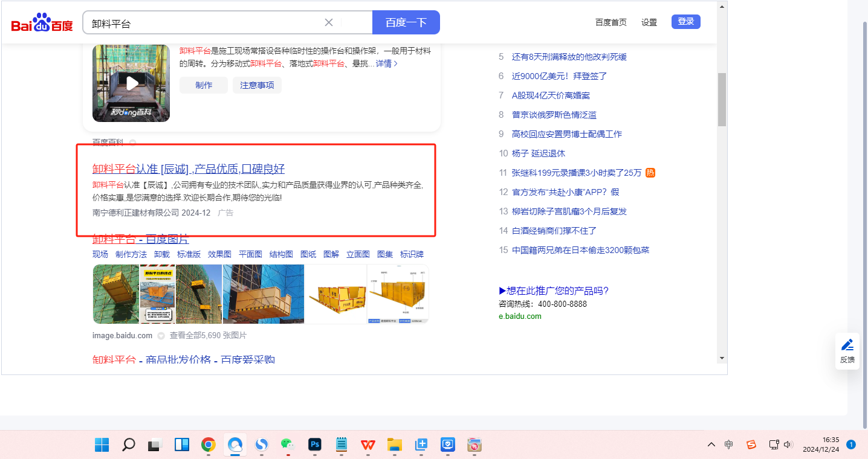Select the 标准版 image category
Image resolution: width=868 pixels, height=459 pixels.
[x=189, y=254]
